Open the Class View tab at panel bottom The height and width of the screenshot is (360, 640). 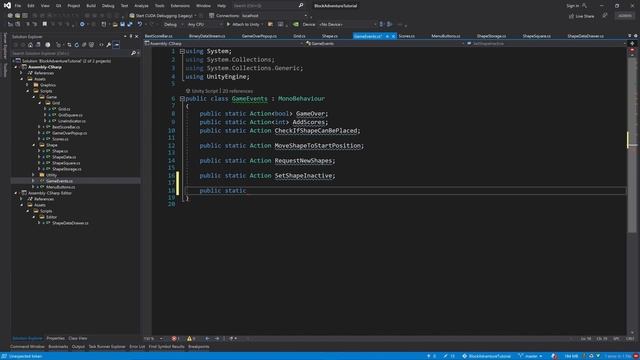[x=78, y=338]
